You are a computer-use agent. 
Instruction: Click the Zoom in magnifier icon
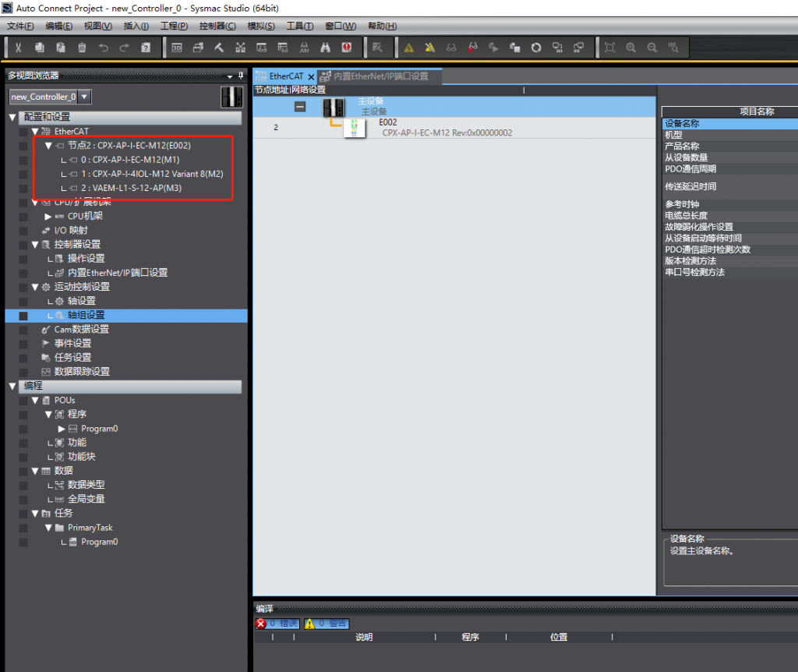631,48
